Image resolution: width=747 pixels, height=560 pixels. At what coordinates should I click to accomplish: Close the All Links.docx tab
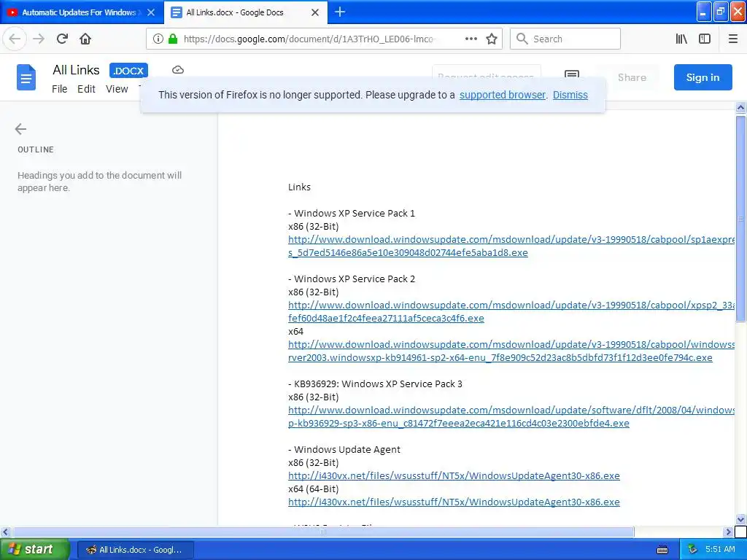315,12
